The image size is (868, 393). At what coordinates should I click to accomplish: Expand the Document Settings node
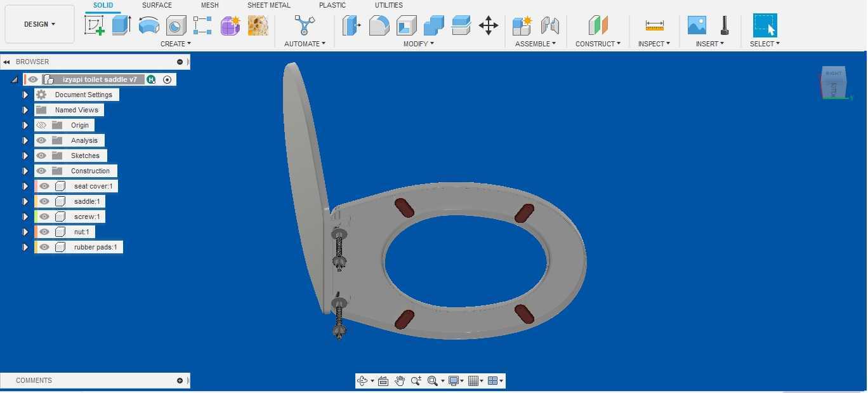(25, 95)
